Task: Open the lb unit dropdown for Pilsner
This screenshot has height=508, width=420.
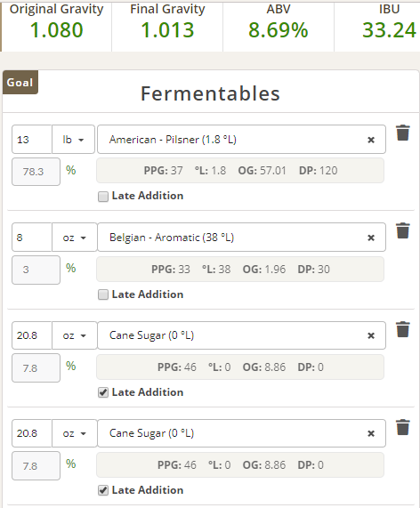Action: pyautogui.click(x=73, y=140)
